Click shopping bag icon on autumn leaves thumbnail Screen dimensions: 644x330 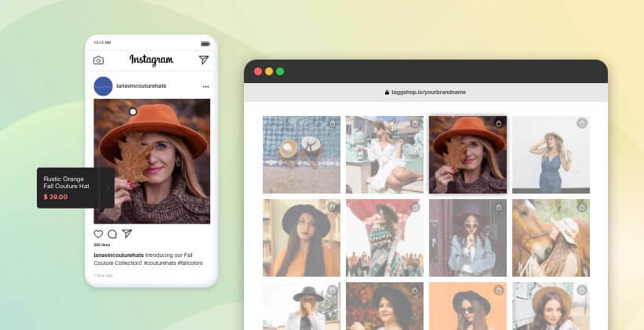click(x=415, y=290)
